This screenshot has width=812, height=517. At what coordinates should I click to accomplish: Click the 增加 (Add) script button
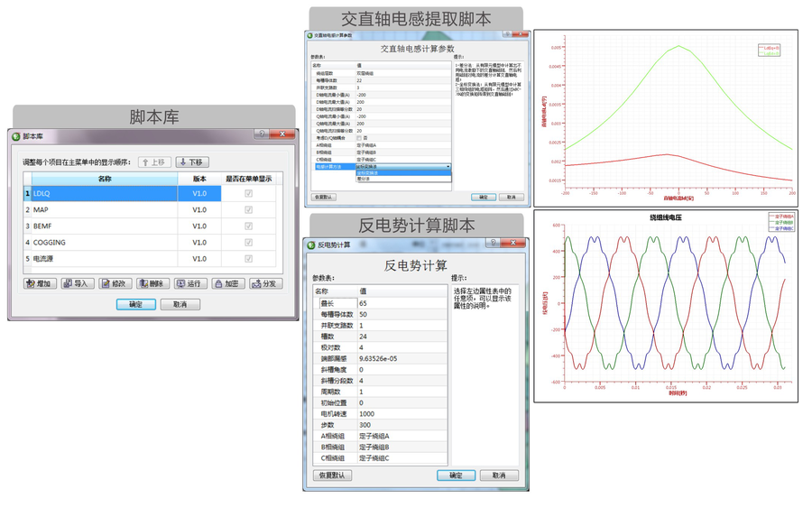(x=40, y=283)
